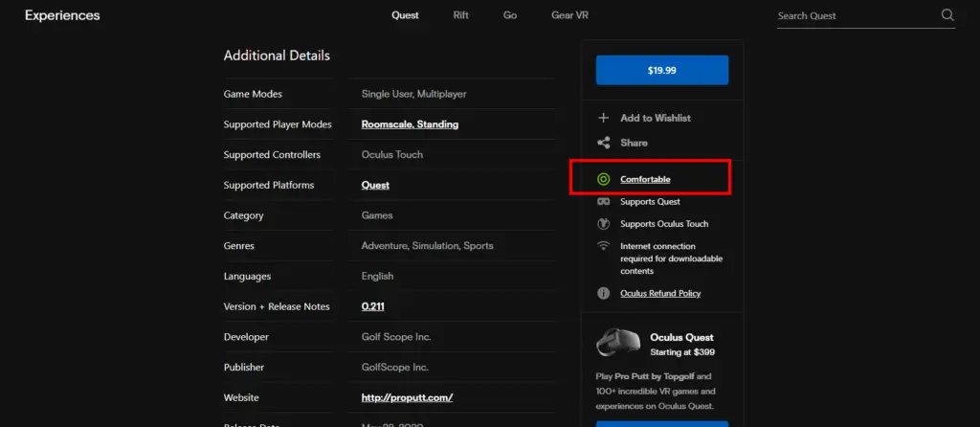Click the Golf Scope Inc. developer value
This screenshot has height=427, width=980.
[x=396, y=337]
